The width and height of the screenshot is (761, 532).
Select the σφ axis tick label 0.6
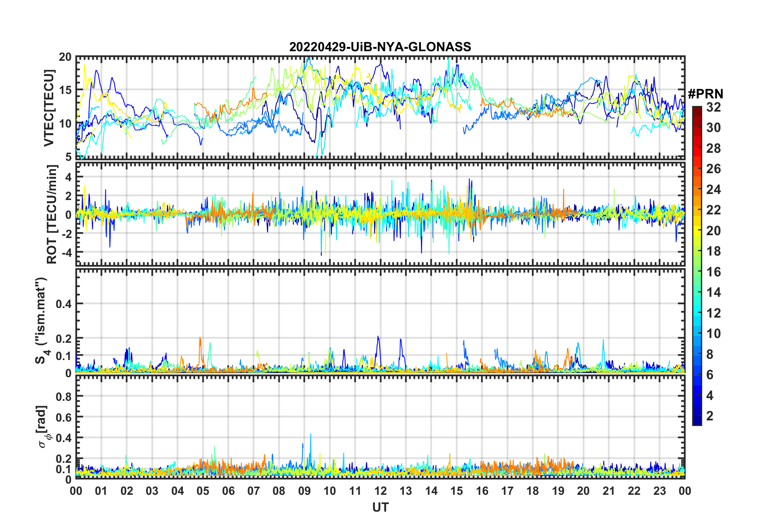[64, 417]
